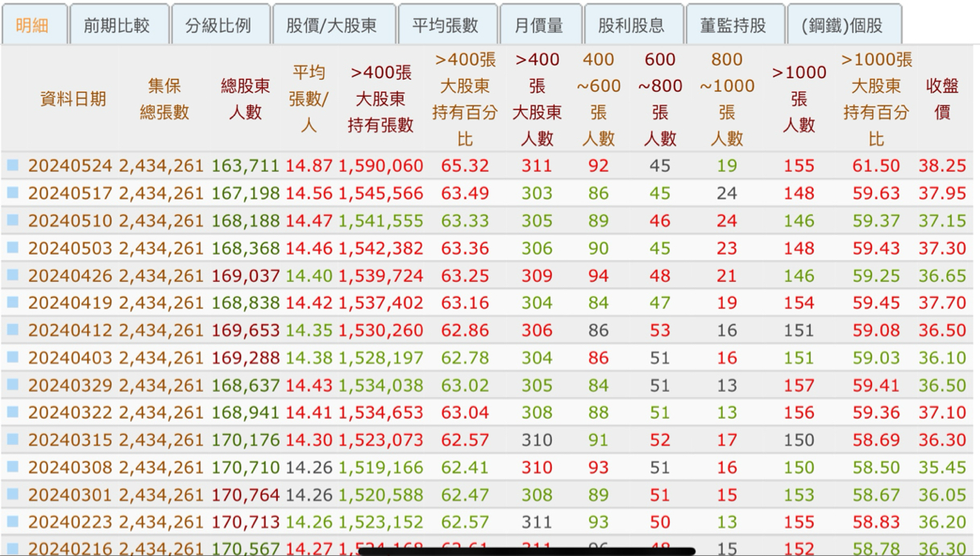The height and width of the screenshot is (556, 980).
Task: Click the blue square icon beside 20240426
Action: click(13, 275)
